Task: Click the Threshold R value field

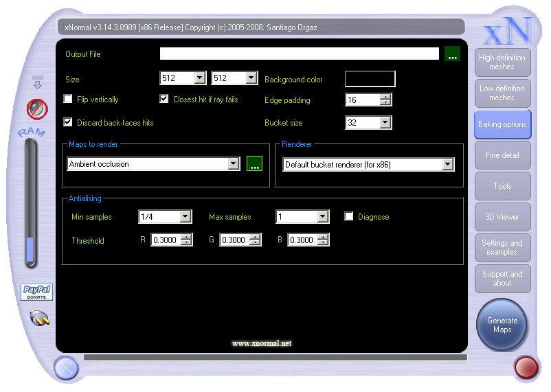Action: pos(166,240)
